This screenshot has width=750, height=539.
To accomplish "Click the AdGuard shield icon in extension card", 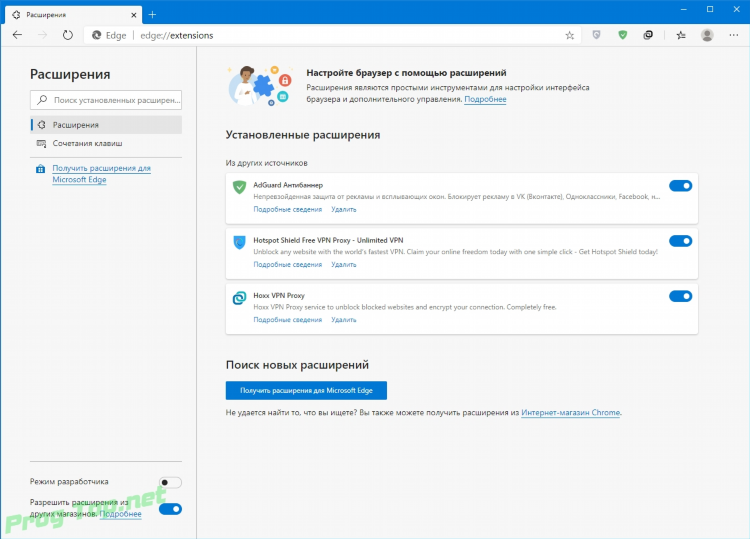I will (x=239, y=187).
